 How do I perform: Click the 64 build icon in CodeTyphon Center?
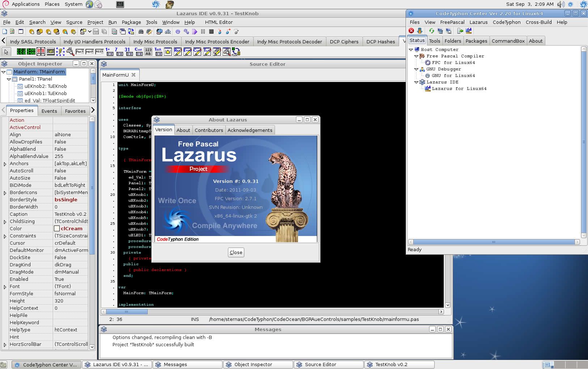pyautogui.click(x=469, y=31)
